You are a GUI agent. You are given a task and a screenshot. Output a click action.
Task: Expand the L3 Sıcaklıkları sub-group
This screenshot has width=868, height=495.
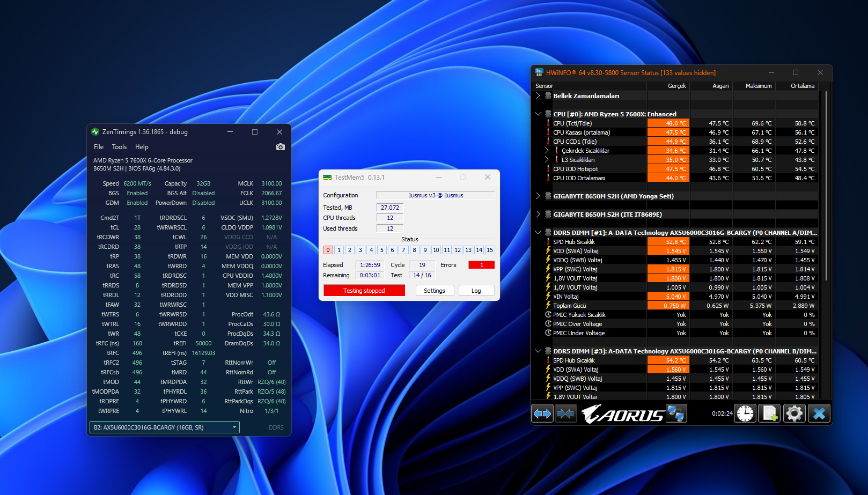click(547, 160)
